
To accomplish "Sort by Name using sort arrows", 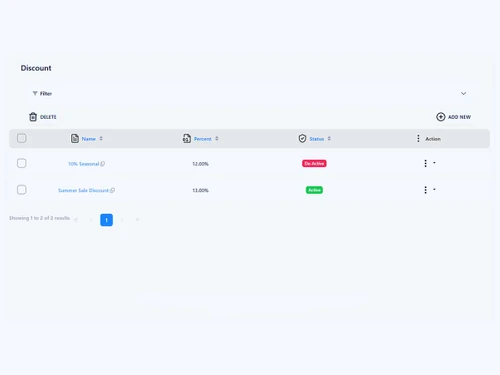I will coord(101,138).
